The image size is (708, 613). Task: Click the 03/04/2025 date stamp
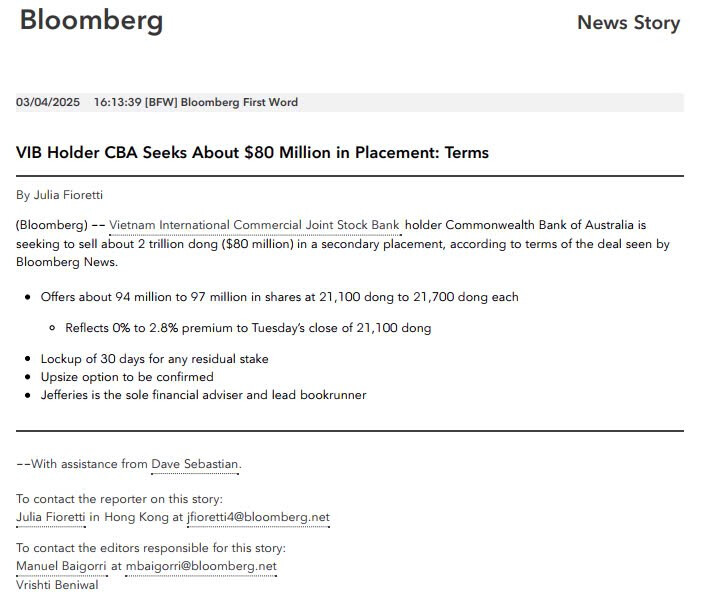point(48,102)
